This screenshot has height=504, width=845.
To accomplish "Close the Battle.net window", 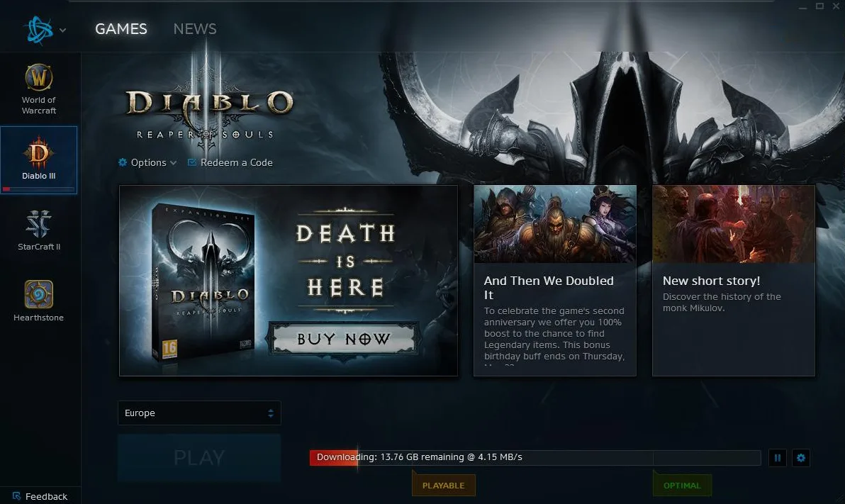I will (836, 6).
